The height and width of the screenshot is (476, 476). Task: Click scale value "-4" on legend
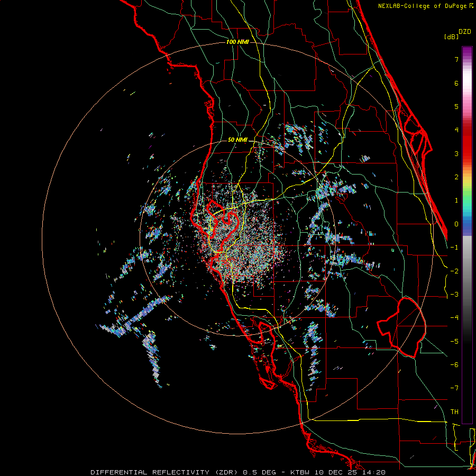click(454, 318)
